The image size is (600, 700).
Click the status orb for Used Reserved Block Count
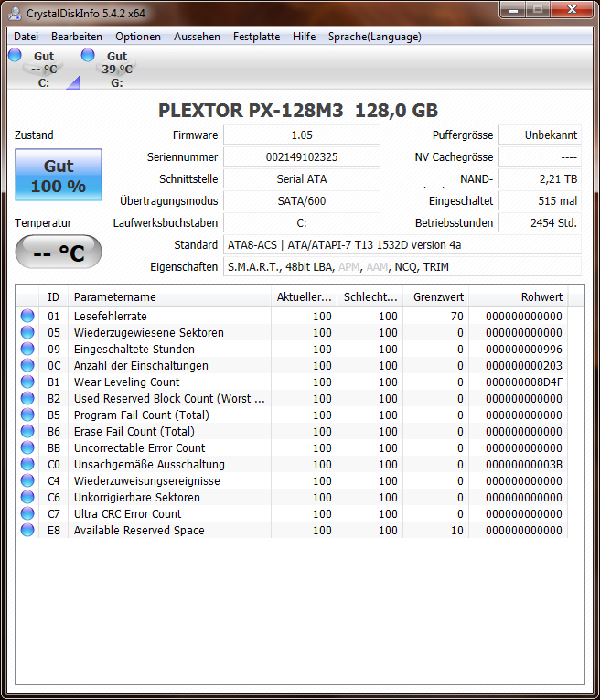27,398
